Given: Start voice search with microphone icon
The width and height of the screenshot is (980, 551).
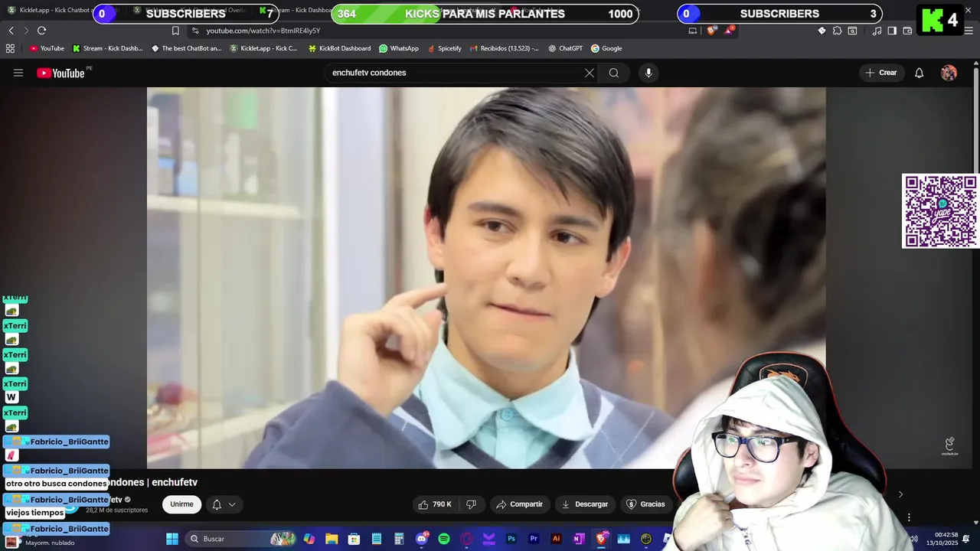Looking at the screenshot, I should click(x=648, y=73).
